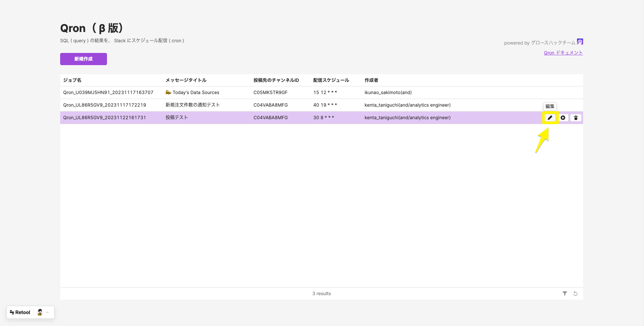
Task: Sort by the ジョブ名 column header
Action: click(72, 80)
